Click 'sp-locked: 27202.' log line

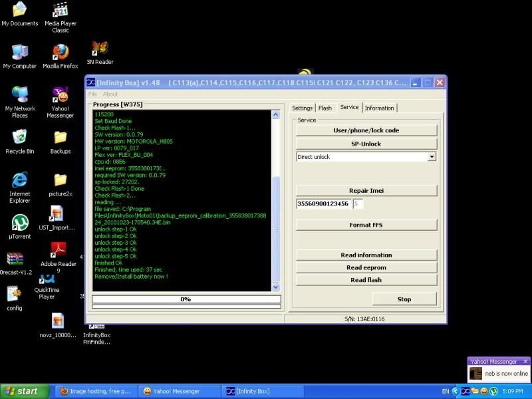tap(117, 182)
